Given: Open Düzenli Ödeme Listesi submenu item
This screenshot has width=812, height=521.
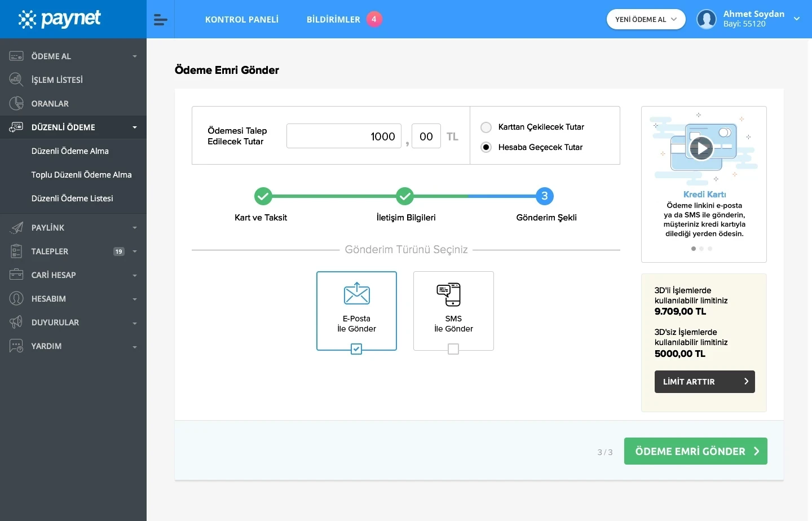Looking at the screenshot, I should point(72,198).
